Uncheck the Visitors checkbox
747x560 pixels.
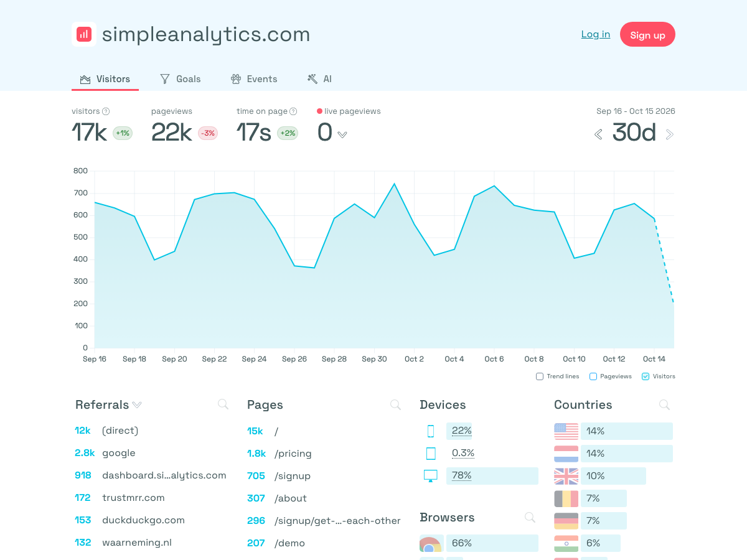click(x=646, y=376)
